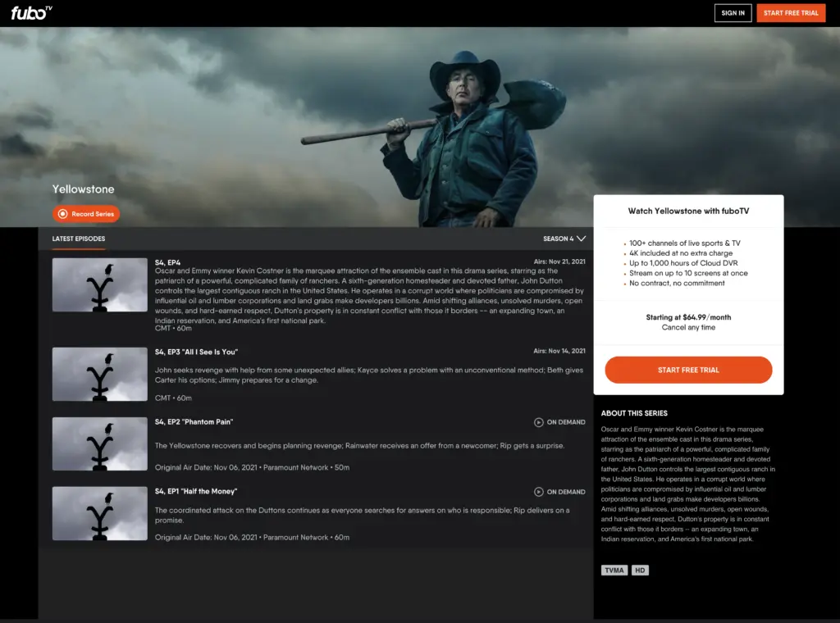This screenshot has width=840, height=623.
Task: Play S4 EP2 Phantom Pain on demand icon
Action: 538,422
